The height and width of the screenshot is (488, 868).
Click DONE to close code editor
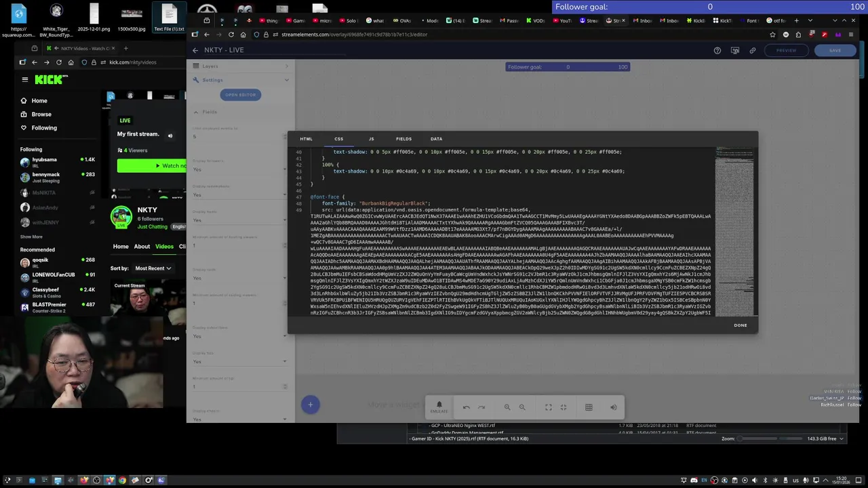click(740, 325)
